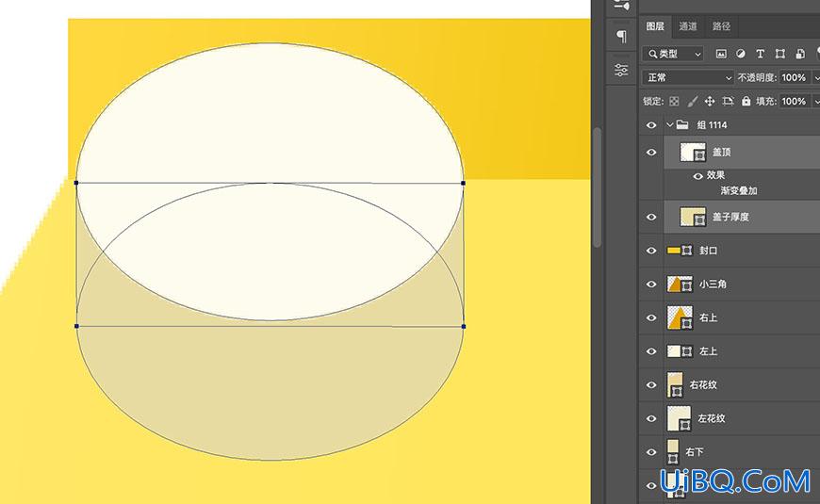
Task: Hide the 封口 layer
Action: point(651,251)
